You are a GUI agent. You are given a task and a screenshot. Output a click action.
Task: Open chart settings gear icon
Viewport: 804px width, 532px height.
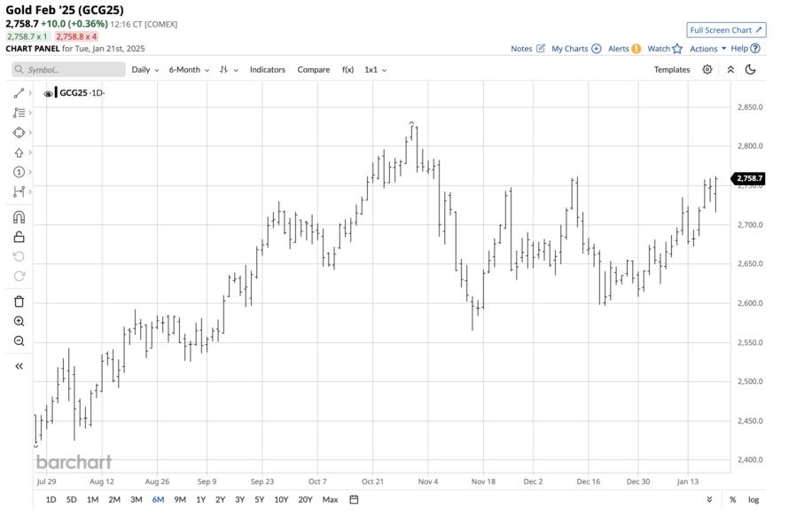click(x=707, y=69)
